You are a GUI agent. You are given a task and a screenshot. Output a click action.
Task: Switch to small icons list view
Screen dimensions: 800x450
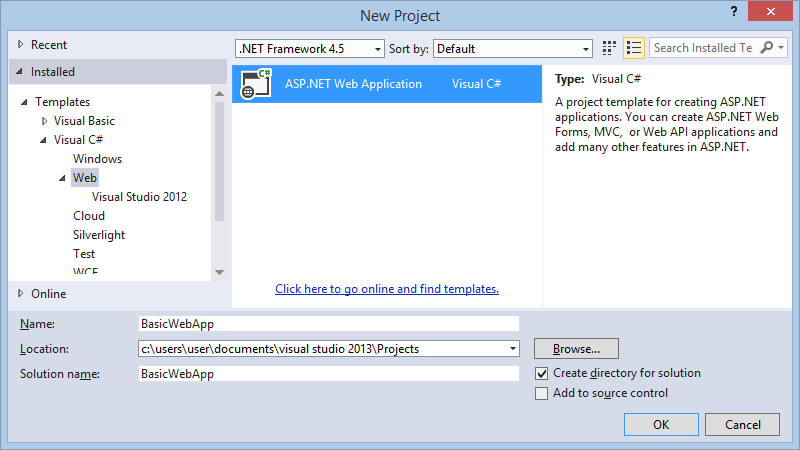[x=634, y=48]
